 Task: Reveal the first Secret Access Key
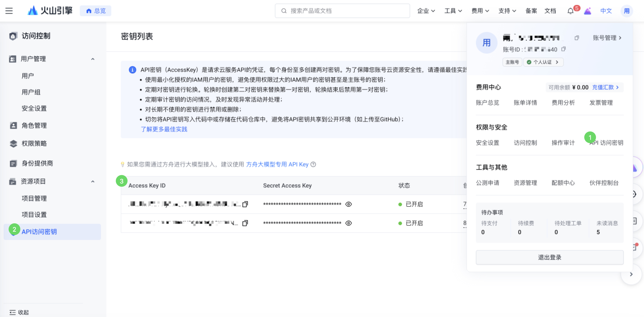coord(349,204)
